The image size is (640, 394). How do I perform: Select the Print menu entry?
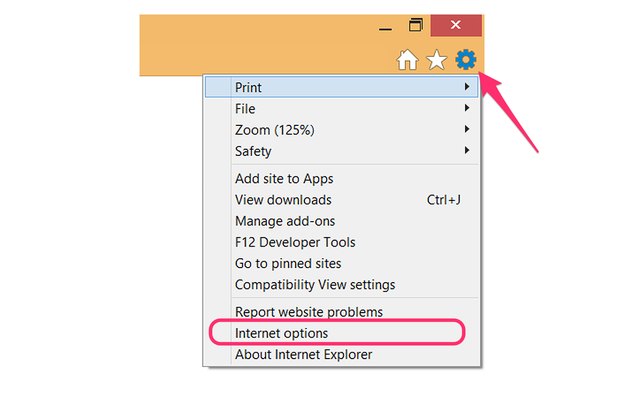tap(341, 87)
